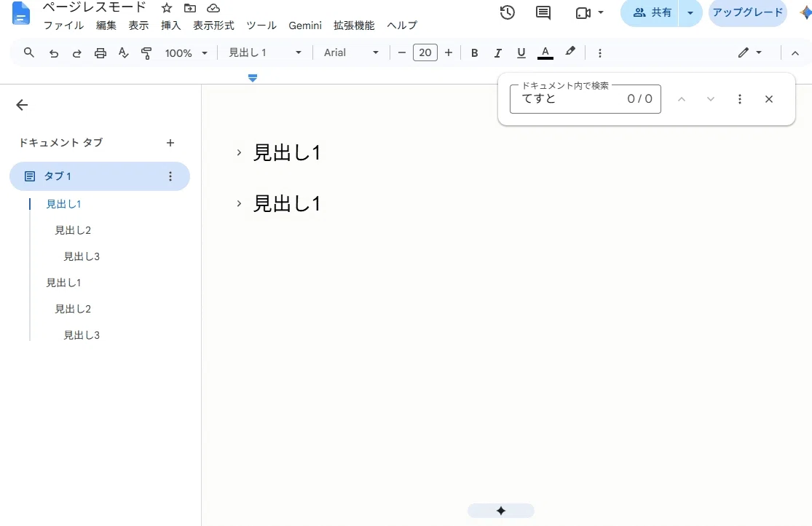Open the 編集 menu
This screenshot has width=812, height=526.
pos(106,25)
